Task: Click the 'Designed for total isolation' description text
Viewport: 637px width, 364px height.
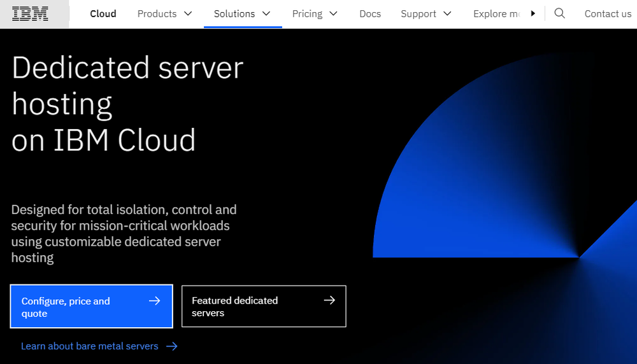Action: coord(124,234)
